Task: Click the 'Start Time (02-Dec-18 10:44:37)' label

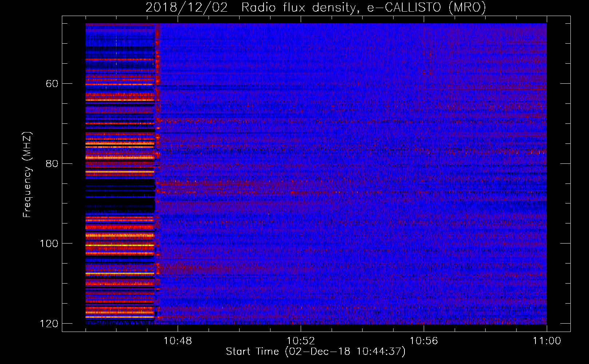Action: (316, 352)
